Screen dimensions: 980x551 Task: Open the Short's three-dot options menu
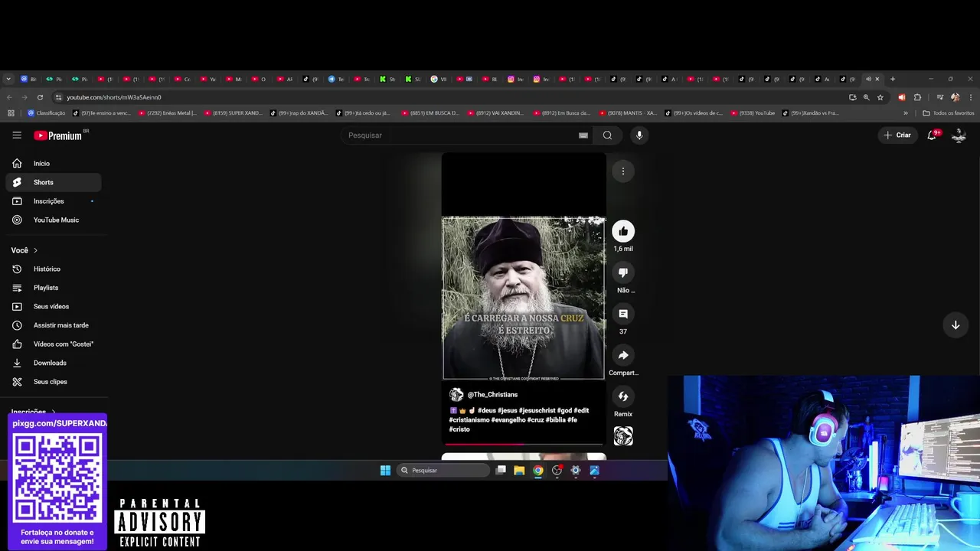[623, 171]
